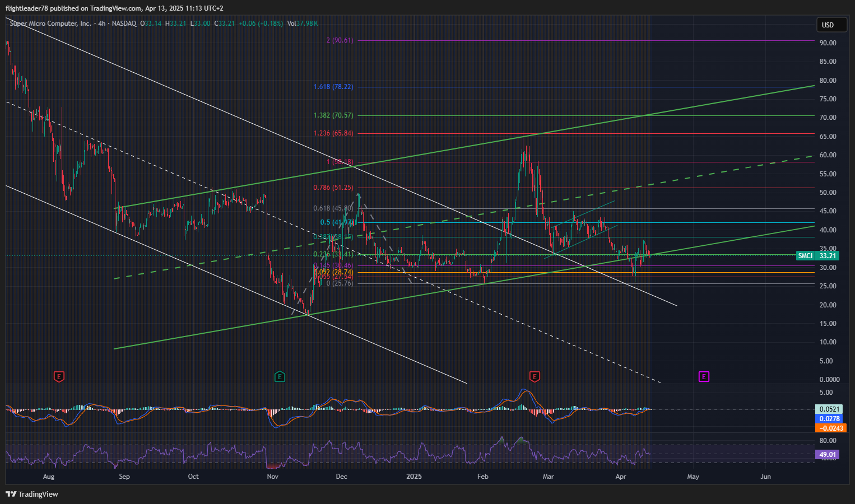Image resolution: width=855 pixels, height=504 pixels.
Task: Click the blue 0.0278 MACD value label
Action: point(830,419)
